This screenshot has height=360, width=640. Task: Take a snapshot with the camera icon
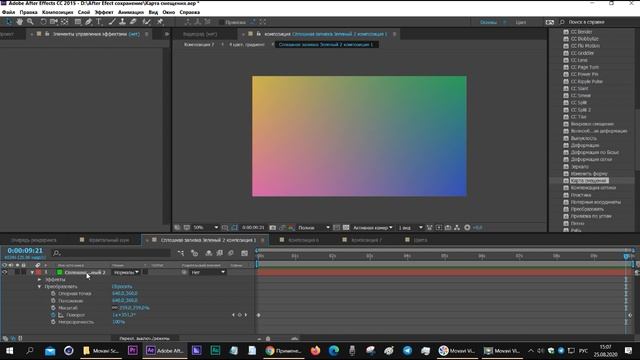273,227
